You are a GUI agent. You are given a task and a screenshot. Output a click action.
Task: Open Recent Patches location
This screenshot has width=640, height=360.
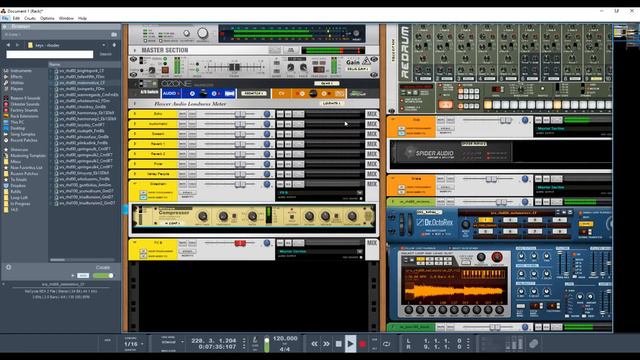(x=24, y=140)
